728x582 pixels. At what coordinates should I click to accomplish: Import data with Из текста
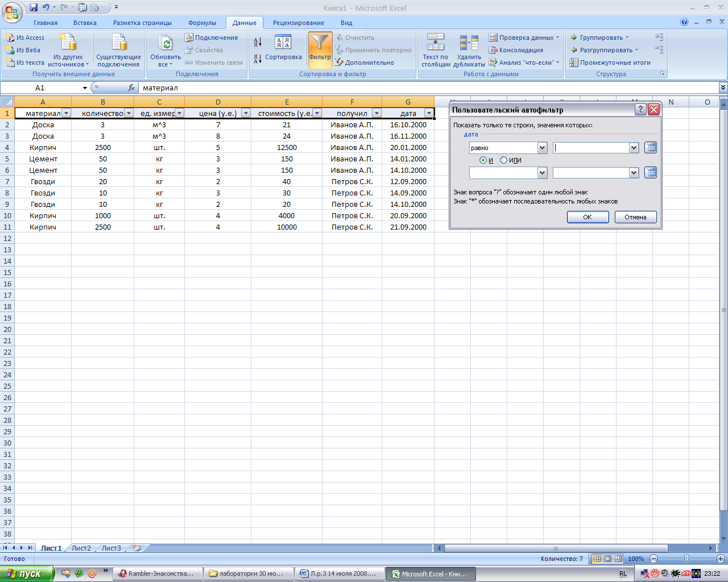coord(25,63)
